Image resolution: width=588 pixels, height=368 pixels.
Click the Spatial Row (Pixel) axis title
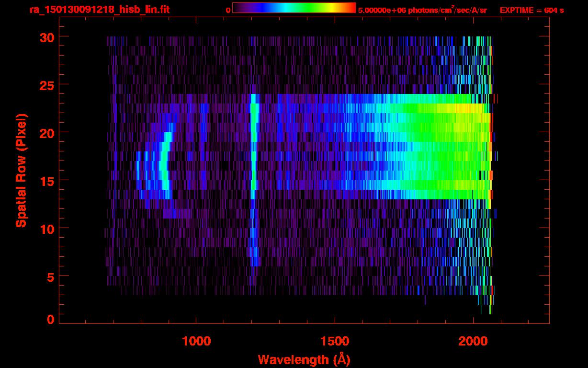click(21, 170)
